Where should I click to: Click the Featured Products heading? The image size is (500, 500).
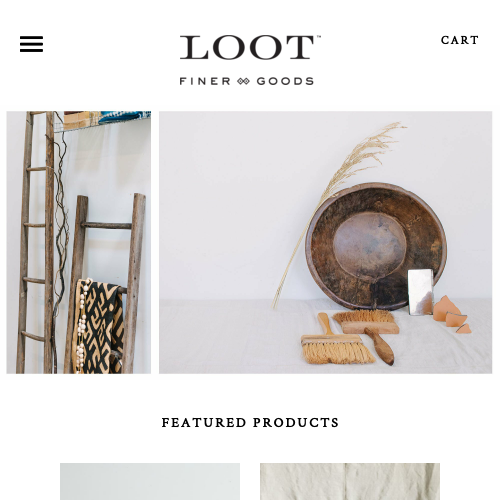250,423
